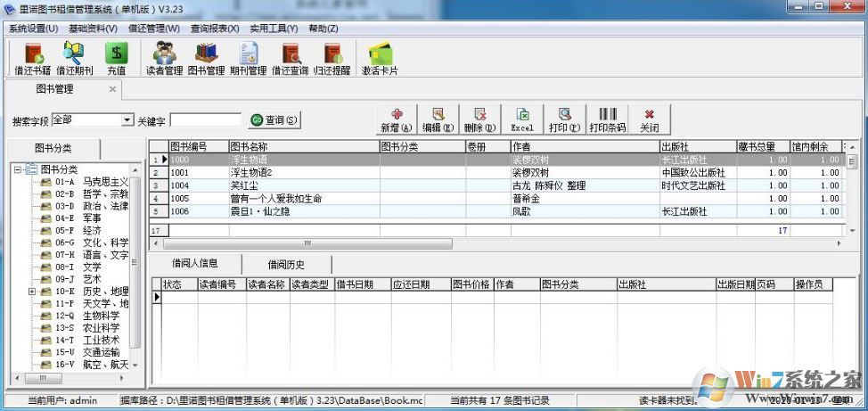Click the 关键字 input field

(x=205, y=119)
